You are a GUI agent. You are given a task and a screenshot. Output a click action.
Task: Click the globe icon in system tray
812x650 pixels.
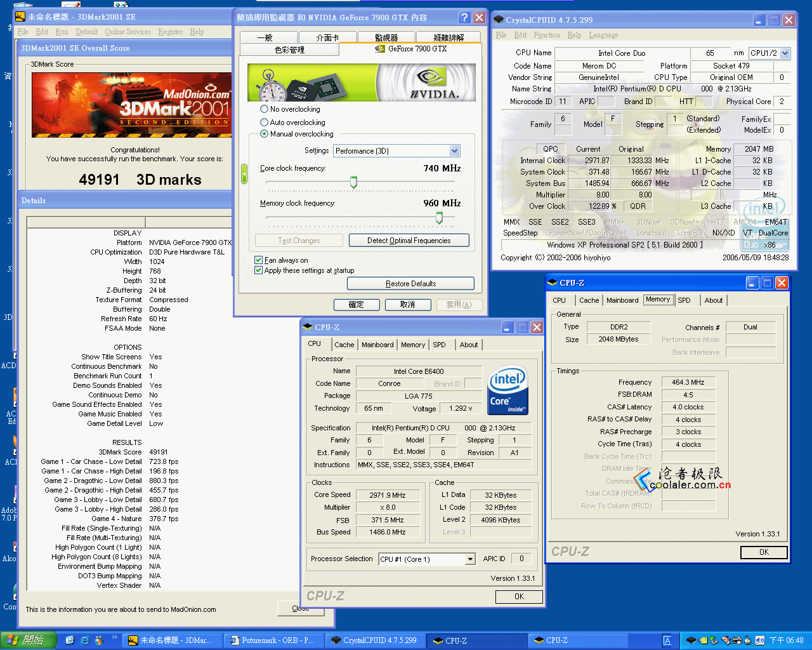coord(748,640)
